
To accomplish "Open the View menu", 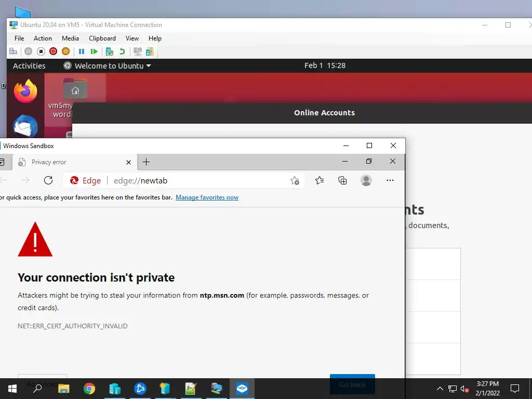I will tap(132, 38).
